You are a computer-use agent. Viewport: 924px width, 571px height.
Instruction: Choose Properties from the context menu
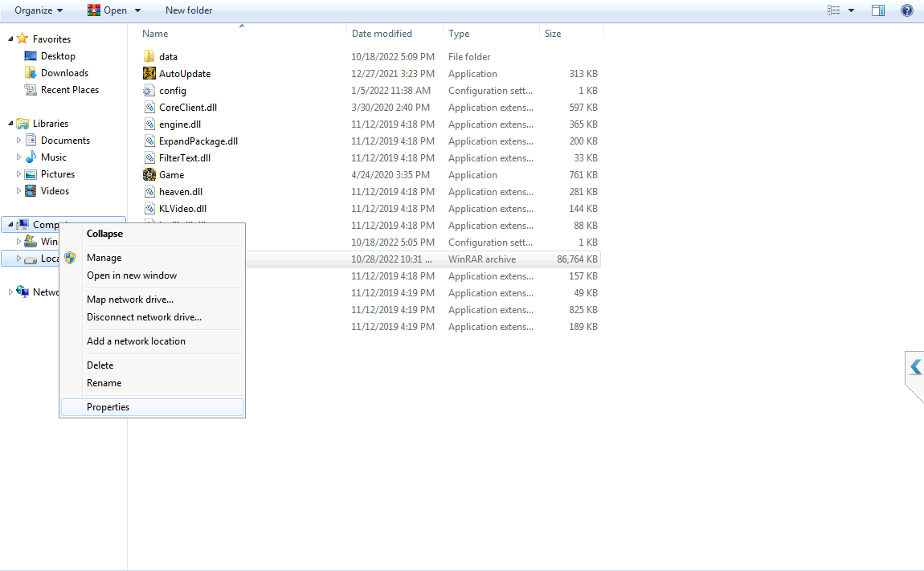coord(108,407)
